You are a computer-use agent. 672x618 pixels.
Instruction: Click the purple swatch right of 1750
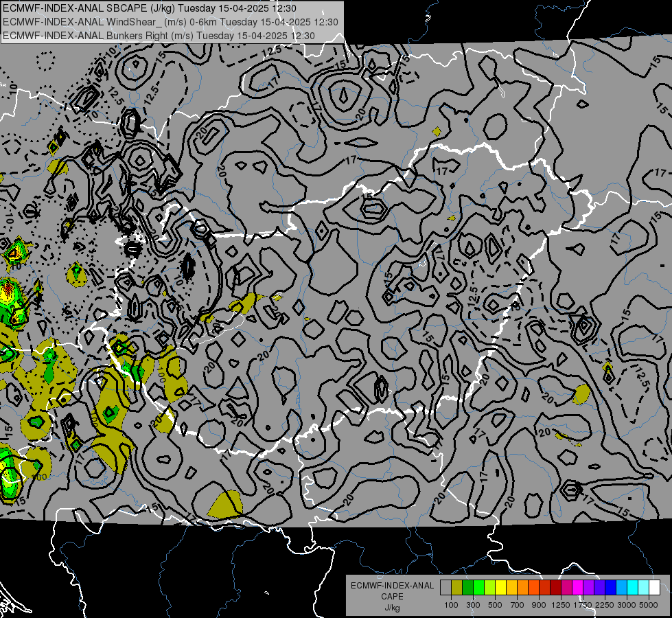point(589,587)
